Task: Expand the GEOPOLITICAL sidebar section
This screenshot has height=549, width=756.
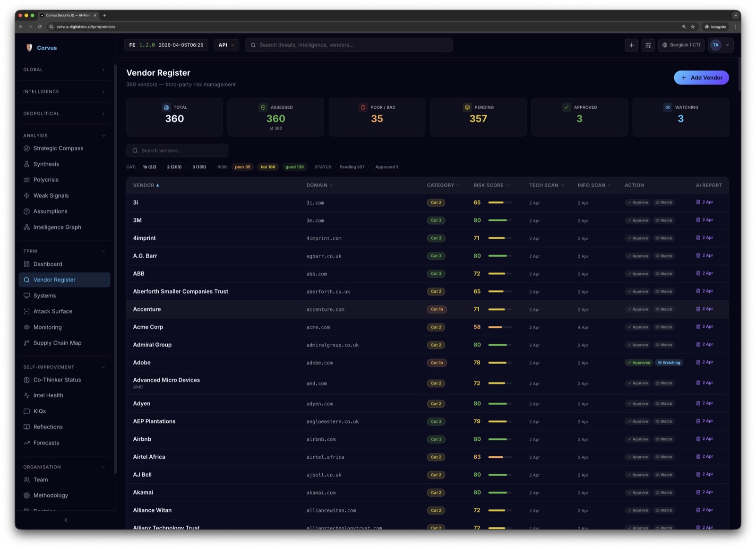Action: point(64,113)
